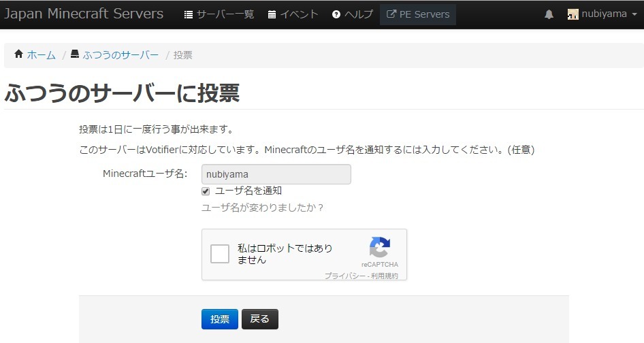Check the 私はロボットではありません box
The image size is (644, 343).
click(x=220, y=254)
